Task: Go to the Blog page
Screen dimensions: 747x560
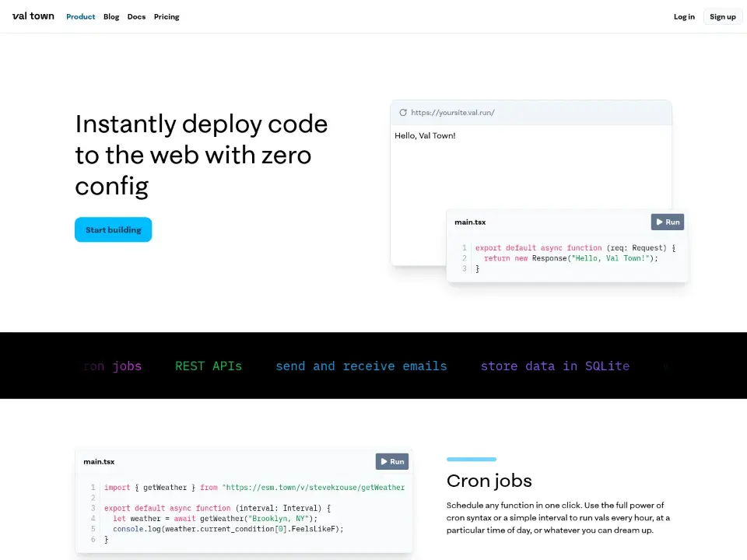Action: point(111,16)
